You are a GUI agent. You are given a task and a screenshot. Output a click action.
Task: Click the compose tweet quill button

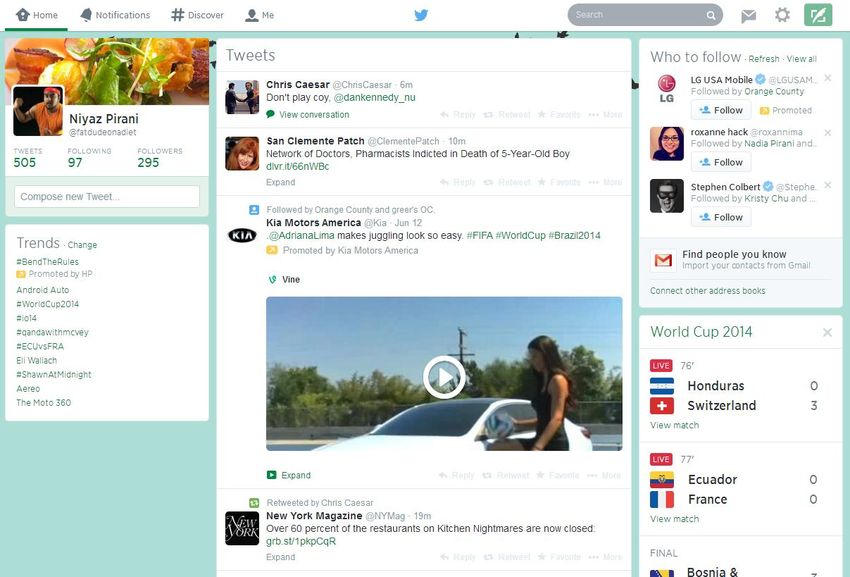point(817,15)
